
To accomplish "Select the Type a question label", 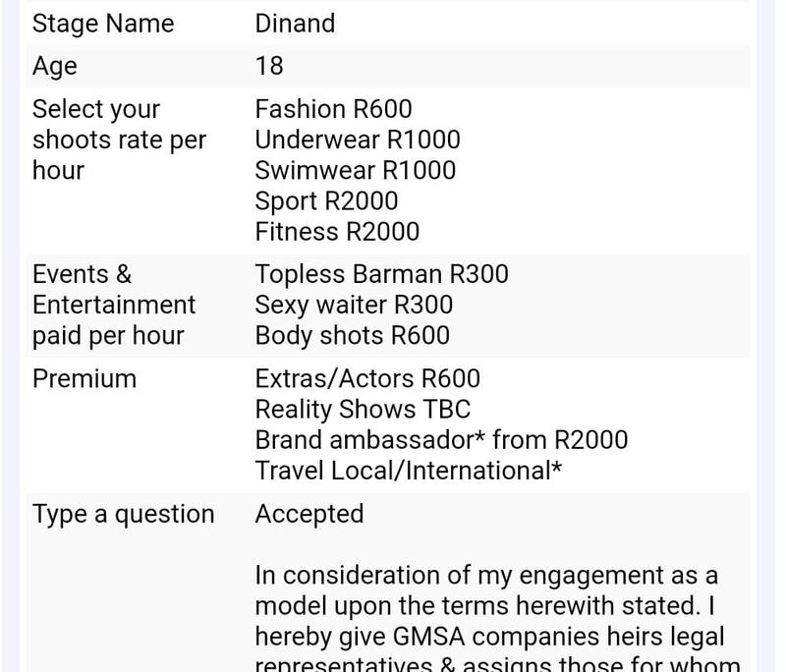I will pos(124,514).
